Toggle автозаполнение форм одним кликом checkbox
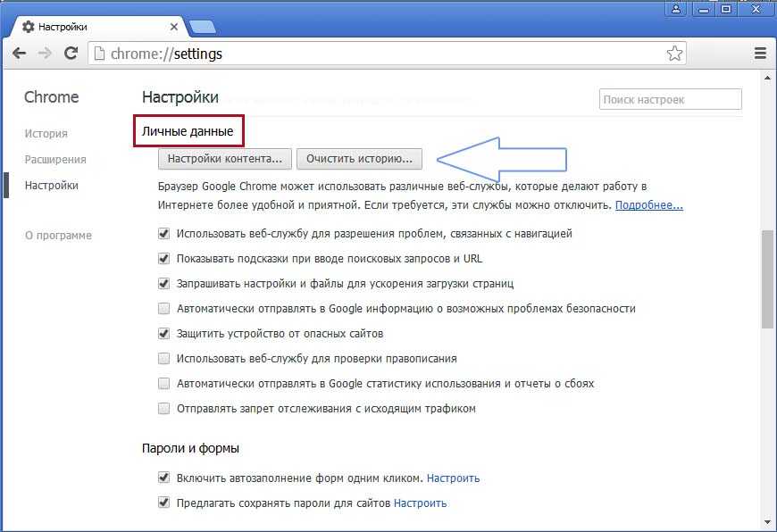 [163, 478]
